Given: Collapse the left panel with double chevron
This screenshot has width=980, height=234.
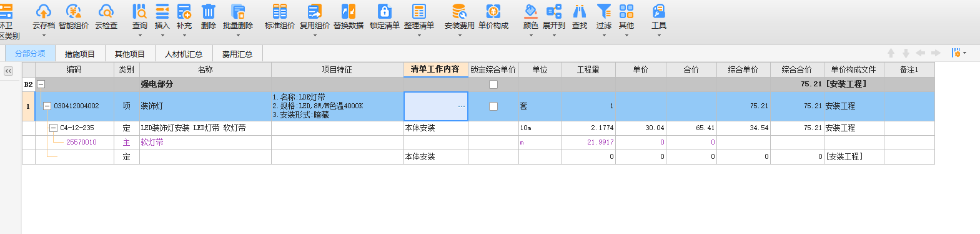Looking at the screenshot, I should click(x=8, y=71).
